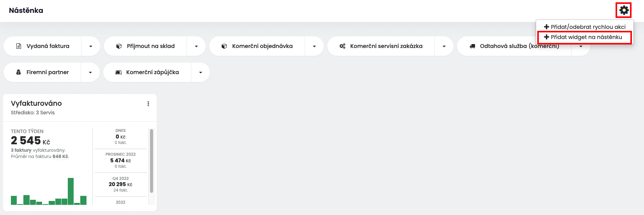The image size is (644, 215).
Task: Click the Komerční objednávka quick action button
Action: 257,46
